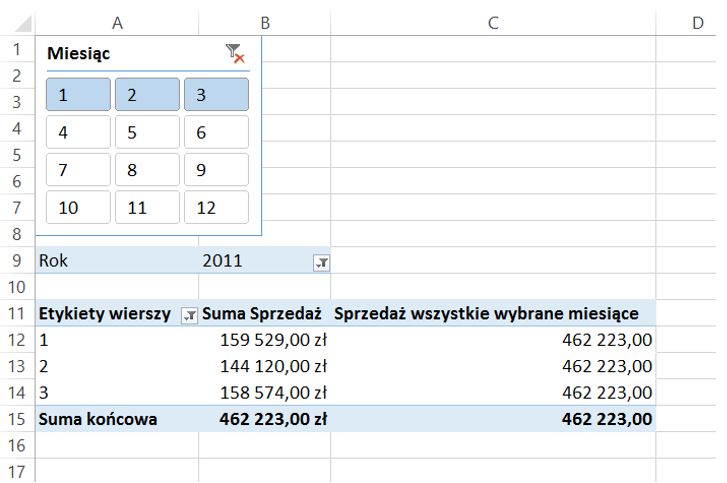
Task: Clear the Miesiąc slicer filter
Action: (235, 54)
